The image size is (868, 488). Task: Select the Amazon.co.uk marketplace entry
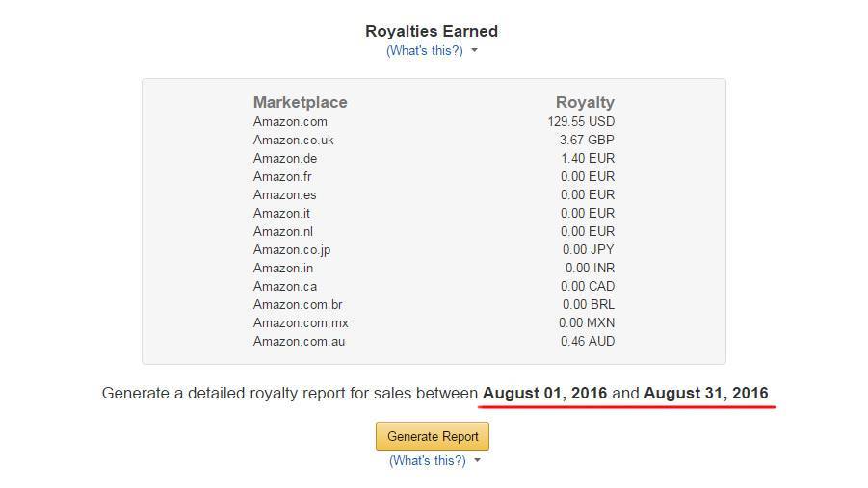293,140
